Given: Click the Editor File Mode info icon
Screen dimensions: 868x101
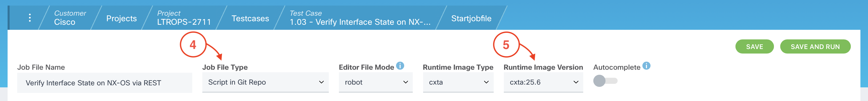Looking at the screenshot, I should click(x=400, y=66).
